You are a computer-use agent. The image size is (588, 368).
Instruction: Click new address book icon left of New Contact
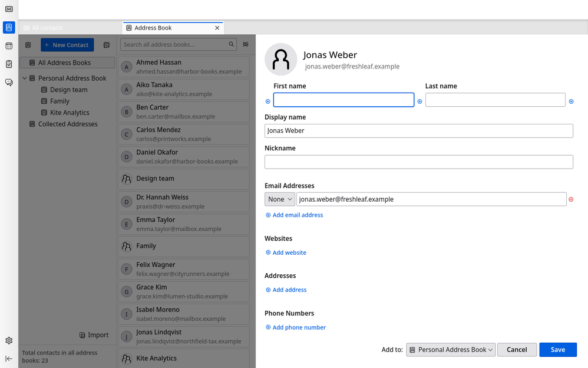point(28,45)
